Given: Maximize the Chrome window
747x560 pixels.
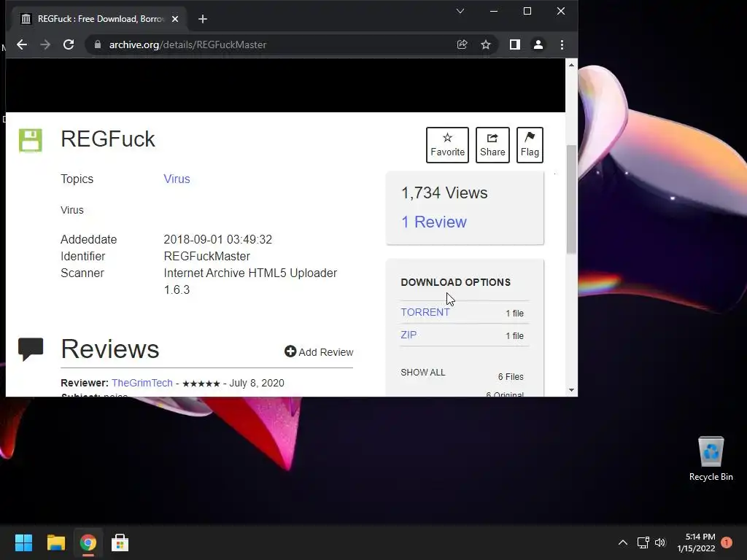Looking at the screenshot, I should [527, 11].
